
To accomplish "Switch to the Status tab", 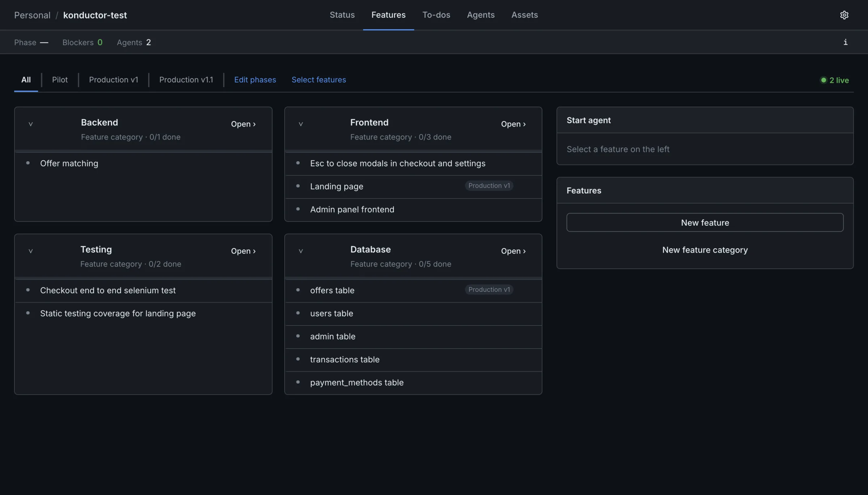I will 342,15.
